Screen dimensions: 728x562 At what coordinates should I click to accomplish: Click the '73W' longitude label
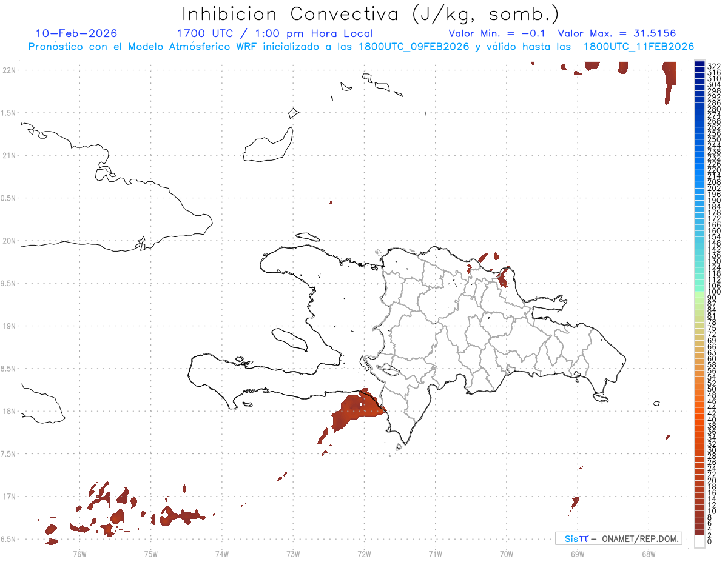point(293,554)
